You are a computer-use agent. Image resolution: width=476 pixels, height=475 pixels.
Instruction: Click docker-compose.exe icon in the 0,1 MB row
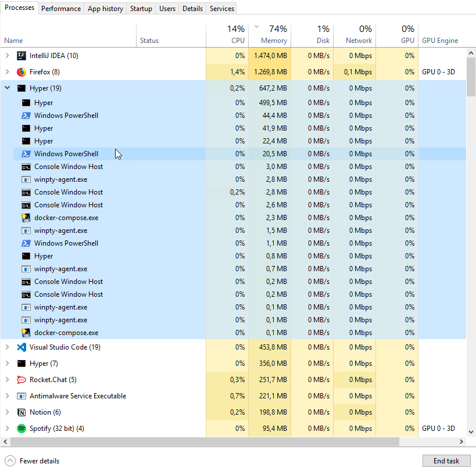(26, 333)
